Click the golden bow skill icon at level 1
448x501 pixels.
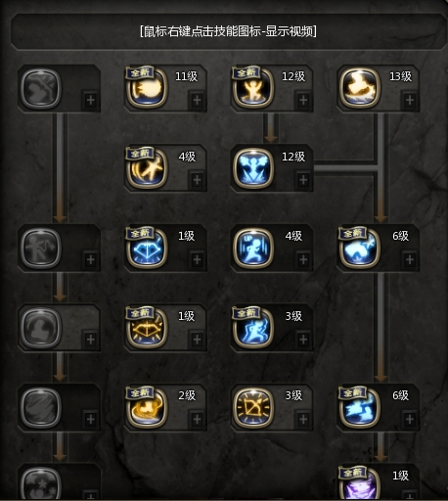coord(147,327)
